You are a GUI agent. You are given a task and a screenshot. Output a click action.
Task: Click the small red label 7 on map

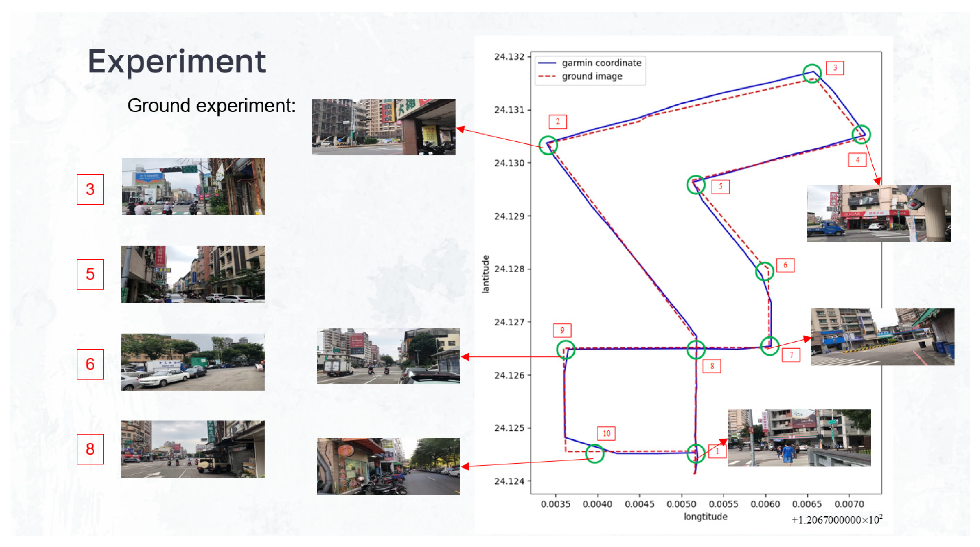click(791, 355)
